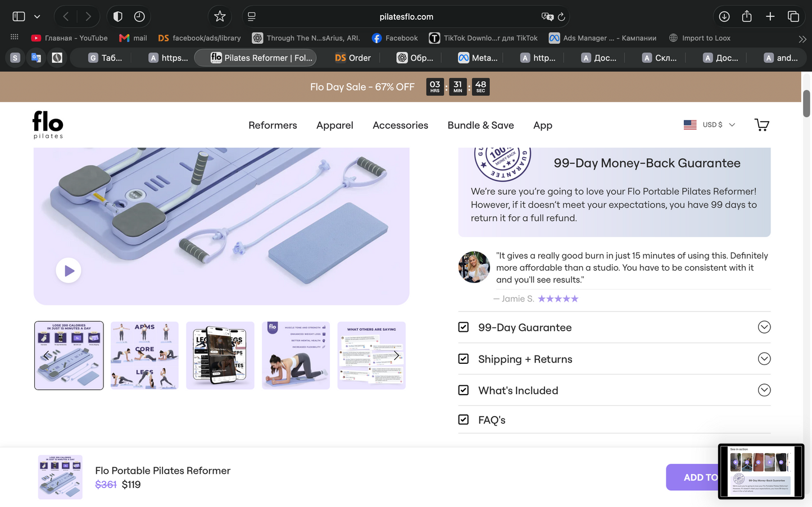Click the previous thumbnail arrow
This screenshot has height=507, width=812.
point(45,355)
